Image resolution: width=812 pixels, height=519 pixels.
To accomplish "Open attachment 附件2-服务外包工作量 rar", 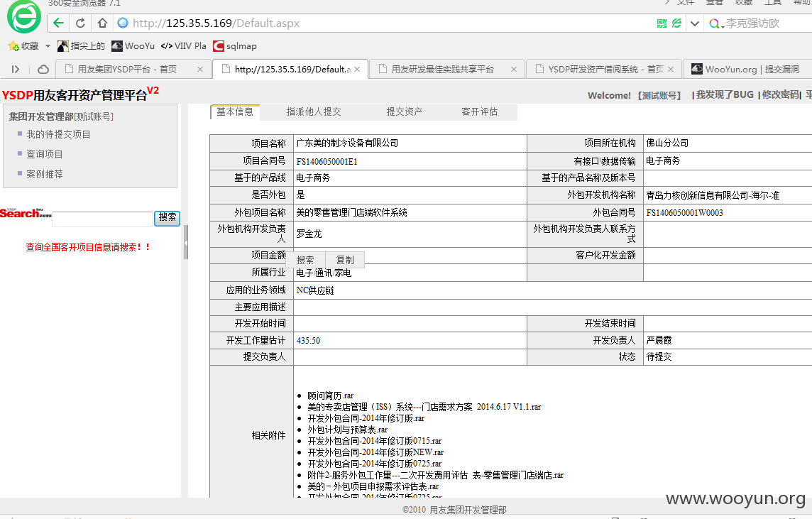I will (436, 476).
